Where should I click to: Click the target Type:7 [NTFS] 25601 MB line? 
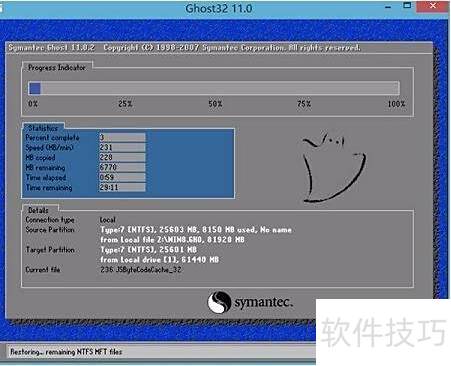tap(149, 250)
